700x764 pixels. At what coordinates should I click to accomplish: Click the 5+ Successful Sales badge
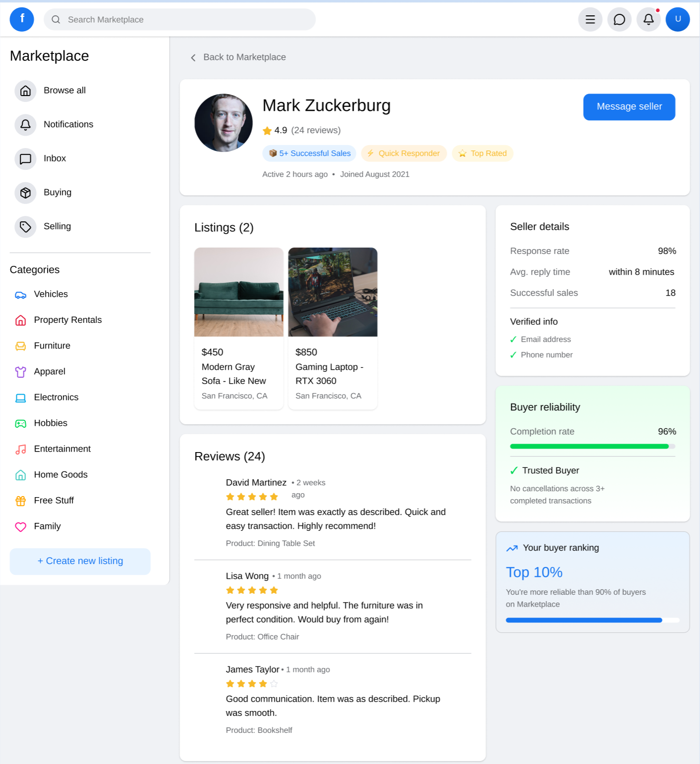click(309, 153)
